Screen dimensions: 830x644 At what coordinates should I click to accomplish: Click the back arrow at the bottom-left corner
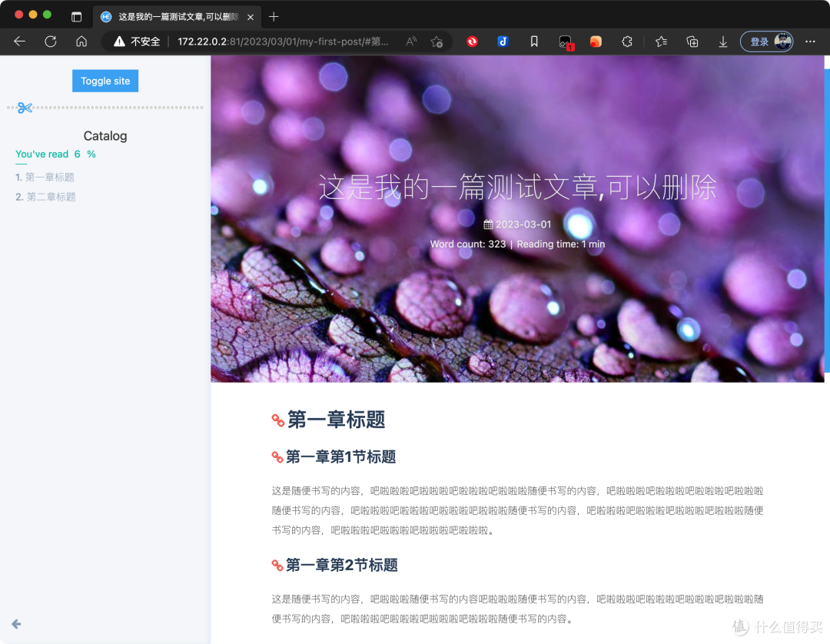coord(15,624)
